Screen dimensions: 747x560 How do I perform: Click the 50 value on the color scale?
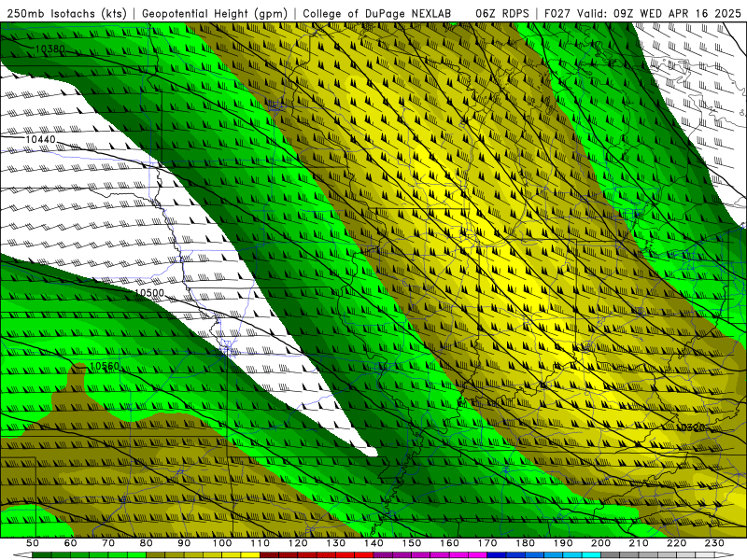33,543
